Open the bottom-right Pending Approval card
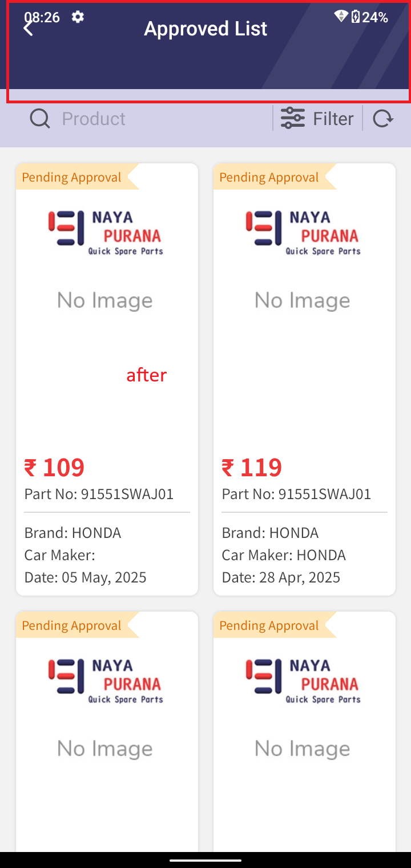 coord(304,732)
